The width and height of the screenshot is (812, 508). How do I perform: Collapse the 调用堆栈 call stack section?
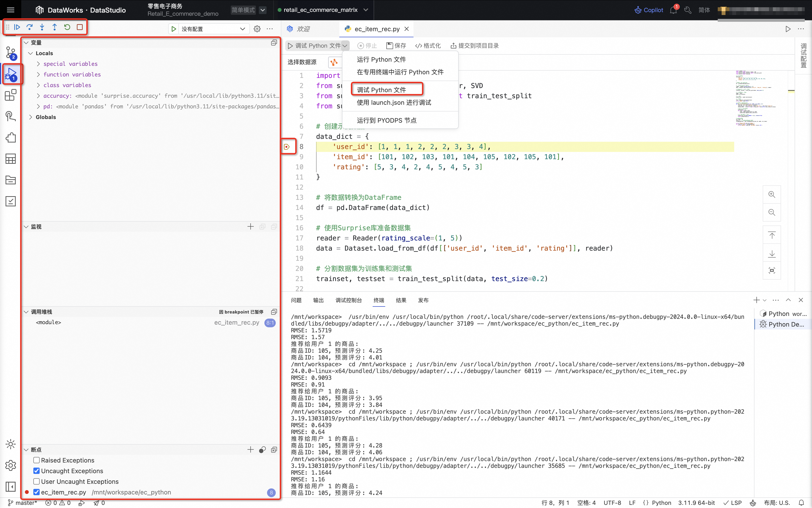(26, 312)
